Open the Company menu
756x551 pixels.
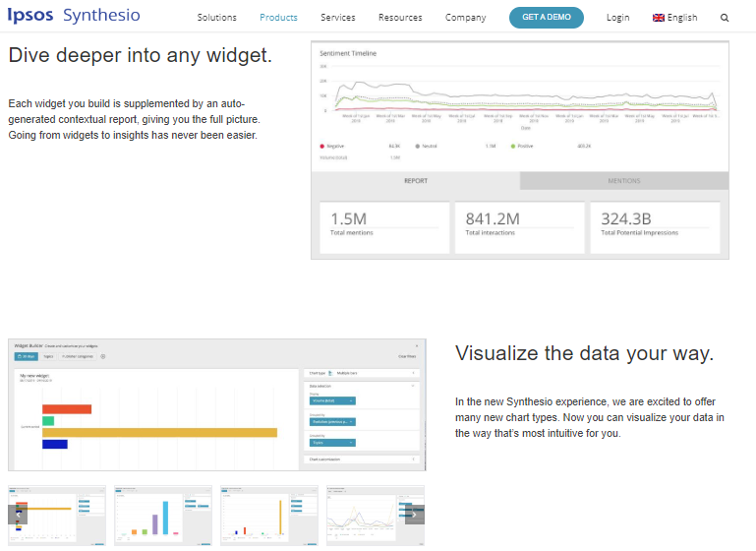pos(465,18)
